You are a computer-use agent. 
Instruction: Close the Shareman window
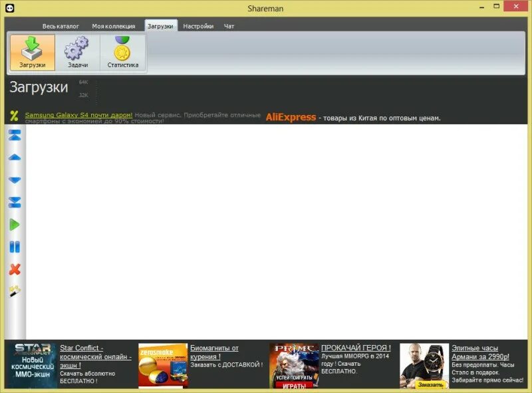[516, 7]
